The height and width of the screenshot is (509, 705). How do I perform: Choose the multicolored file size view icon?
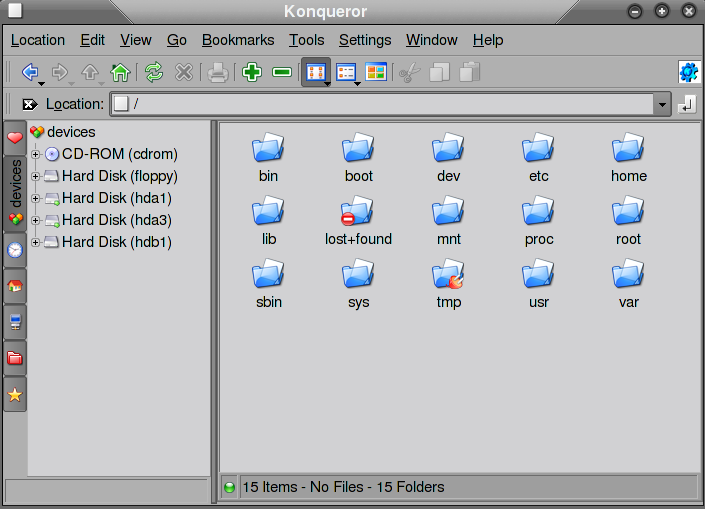pyautogui.click(x=376, y=72)
